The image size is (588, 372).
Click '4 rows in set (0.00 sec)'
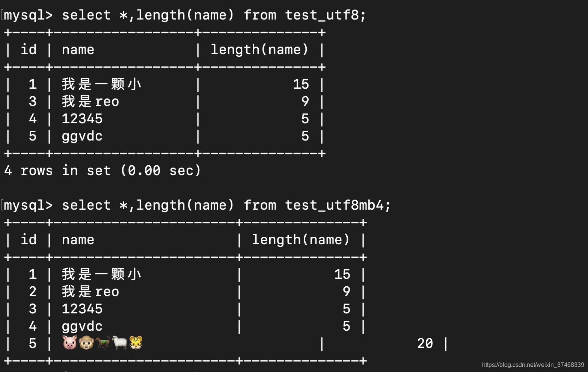(103, 171)
